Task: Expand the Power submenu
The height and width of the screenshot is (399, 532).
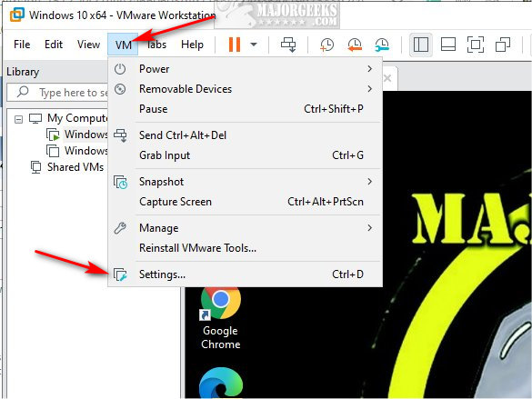Action: click(x=246, y=69)
